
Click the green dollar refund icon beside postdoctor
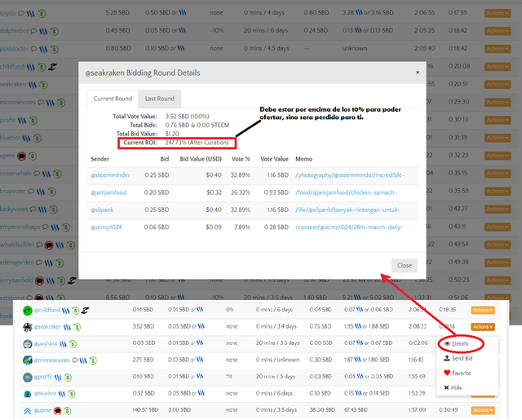55,49
